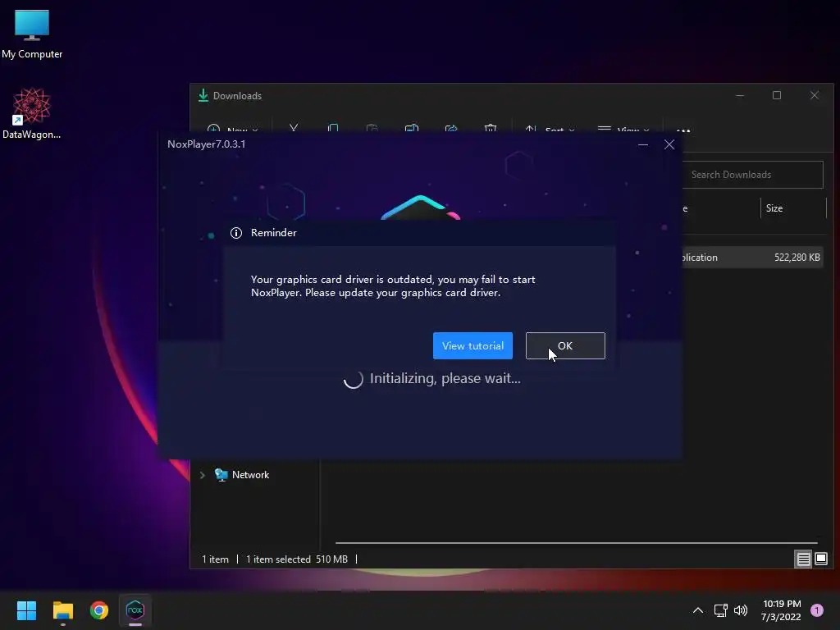The width and height of the screenshot is (840, 630).
Task: Click the Delete trash icon in Downloads
Action: pos(491,129)
